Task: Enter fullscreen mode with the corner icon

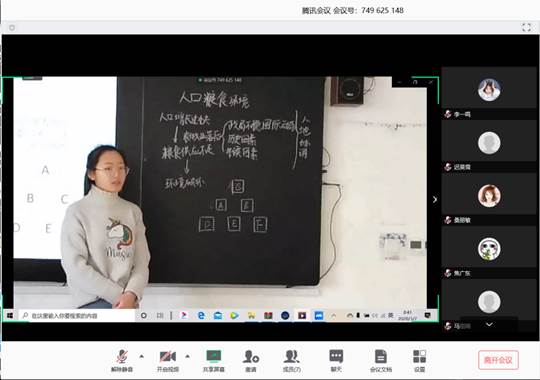Action: [x=526, y=27]
